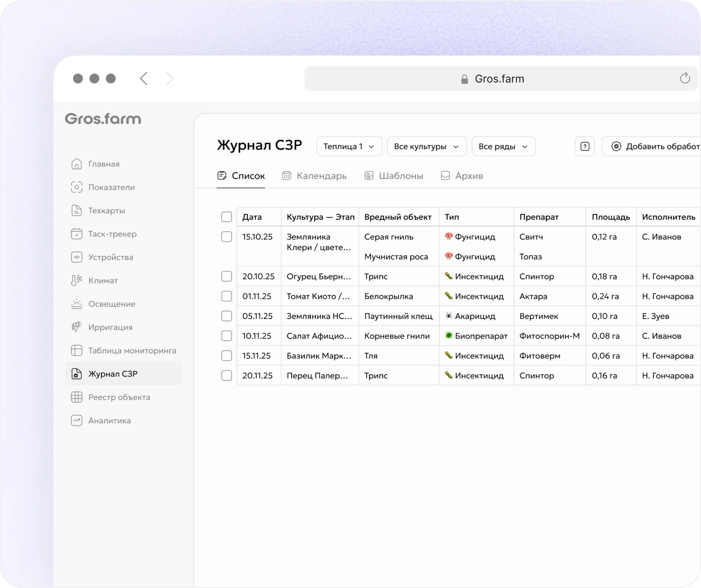
Task: Go to Ирригация section
Action: point(123,327)
